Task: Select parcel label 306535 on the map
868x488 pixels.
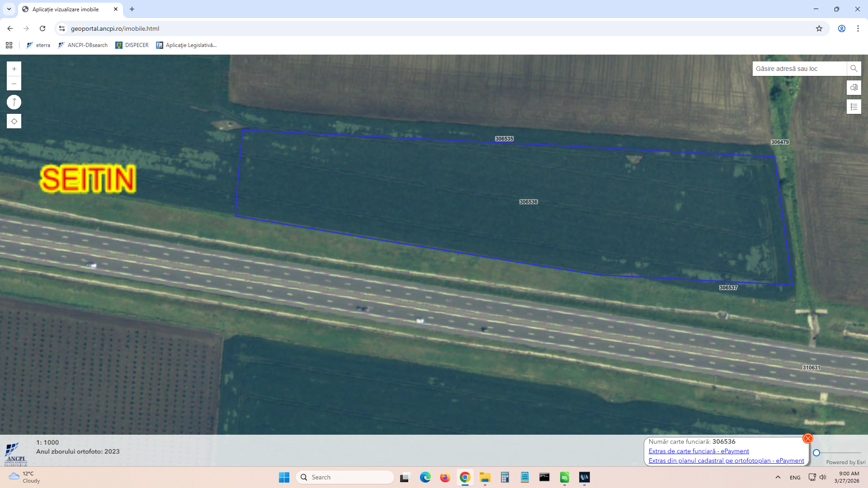Action: point(504,139)
